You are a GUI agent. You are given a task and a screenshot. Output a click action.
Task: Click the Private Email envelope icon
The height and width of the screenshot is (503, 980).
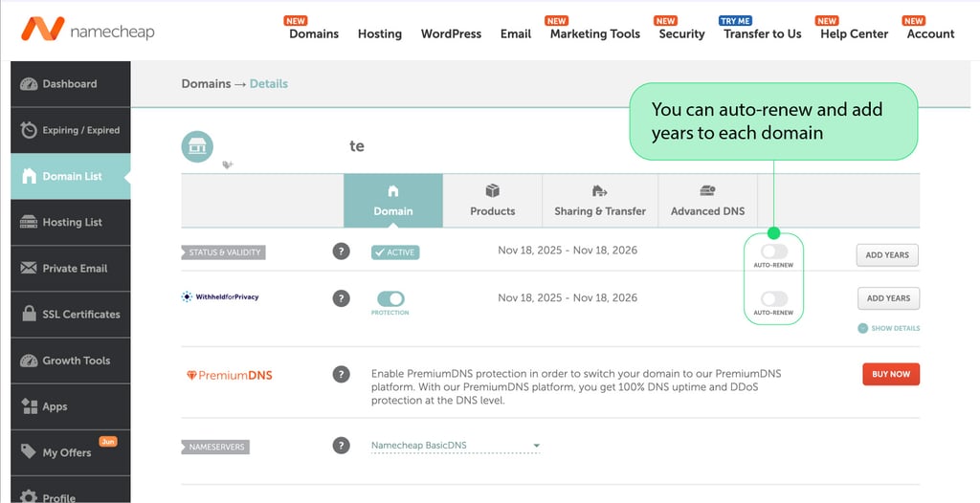pos(29,268)
